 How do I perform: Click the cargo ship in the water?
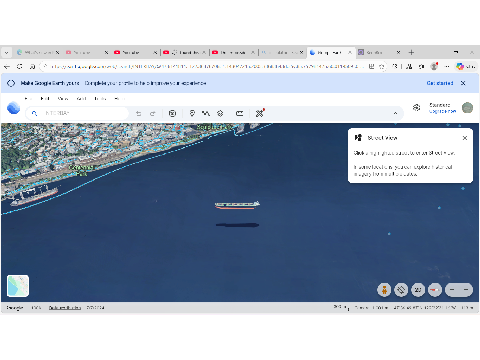(x=237, y=205)
